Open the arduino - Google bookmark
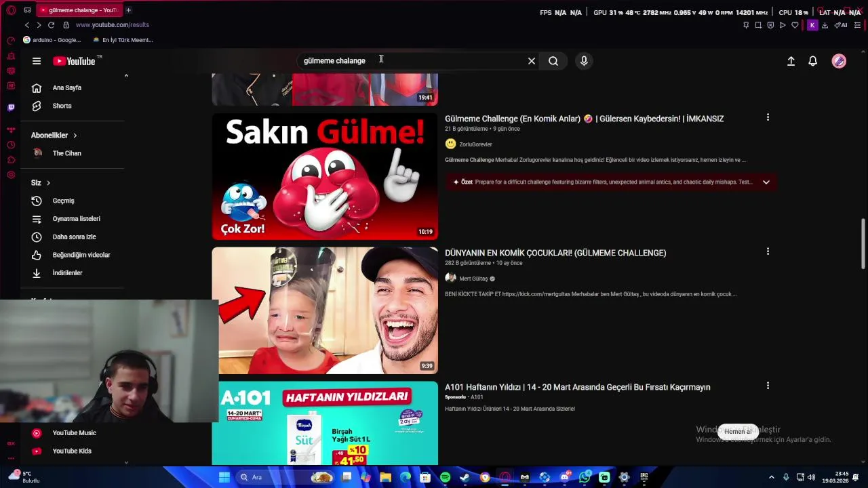868x488 pixels. pos(52,40)
